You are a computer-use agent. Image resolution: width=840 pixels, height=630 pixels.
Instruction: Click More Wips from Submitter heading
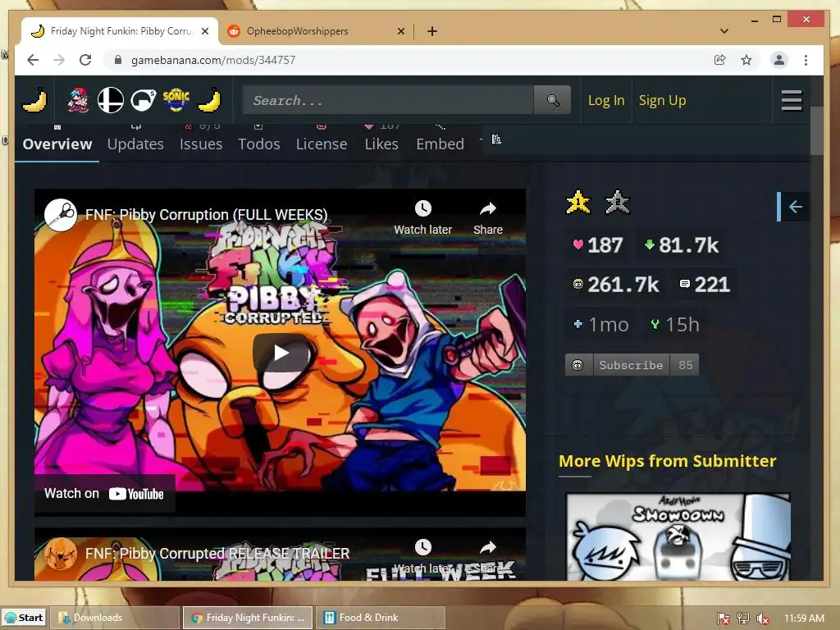[x=667, y=461]
